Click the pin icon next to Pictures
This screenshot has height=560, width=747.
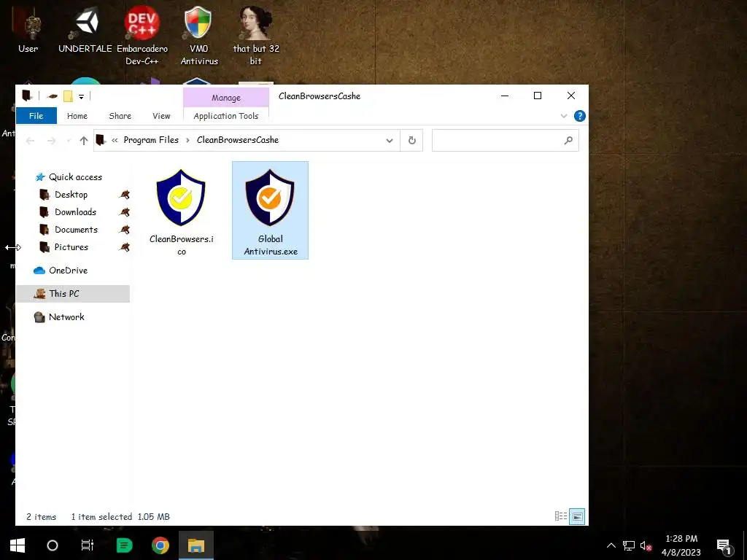point(124,247)
